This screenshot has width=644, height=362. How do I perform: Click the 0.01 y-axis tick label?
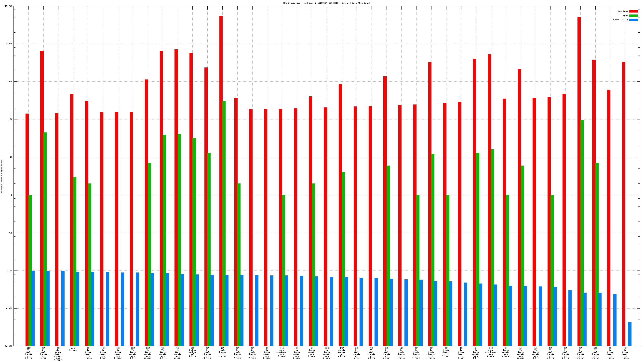click(x=10, y=271)
